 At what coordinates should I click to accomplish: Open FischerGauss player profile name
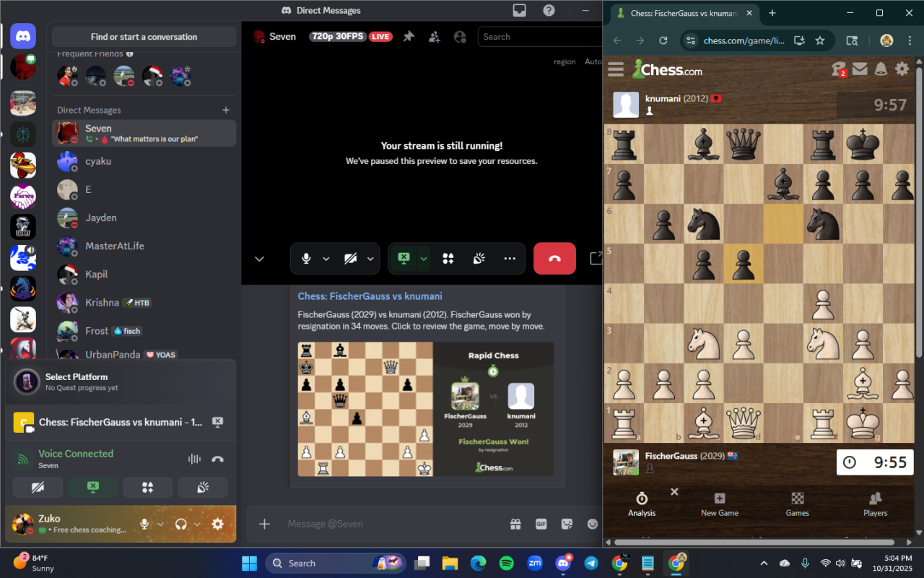(671, 456)
